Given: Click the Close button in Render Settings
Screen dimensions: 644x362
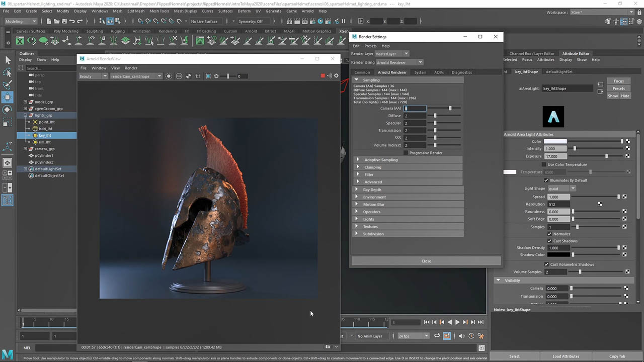Looking at the screenshot, I should coord(426,261).
